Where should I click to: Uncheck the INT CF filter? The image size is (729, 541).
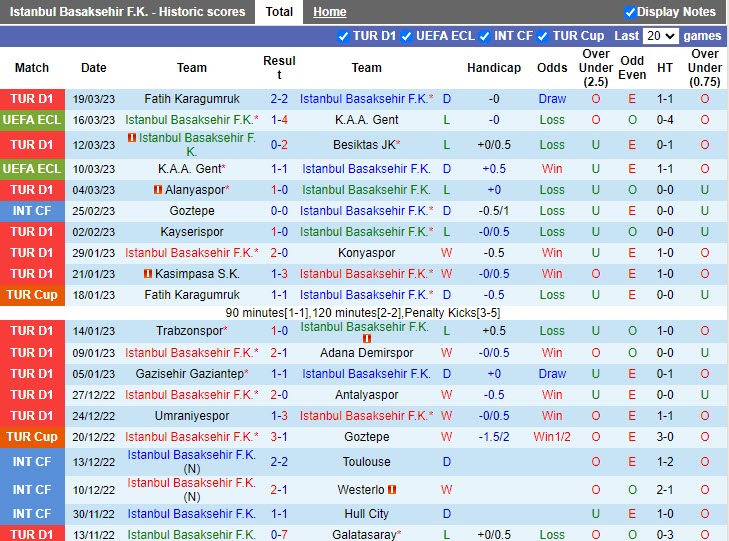click(x=484, y=36)
